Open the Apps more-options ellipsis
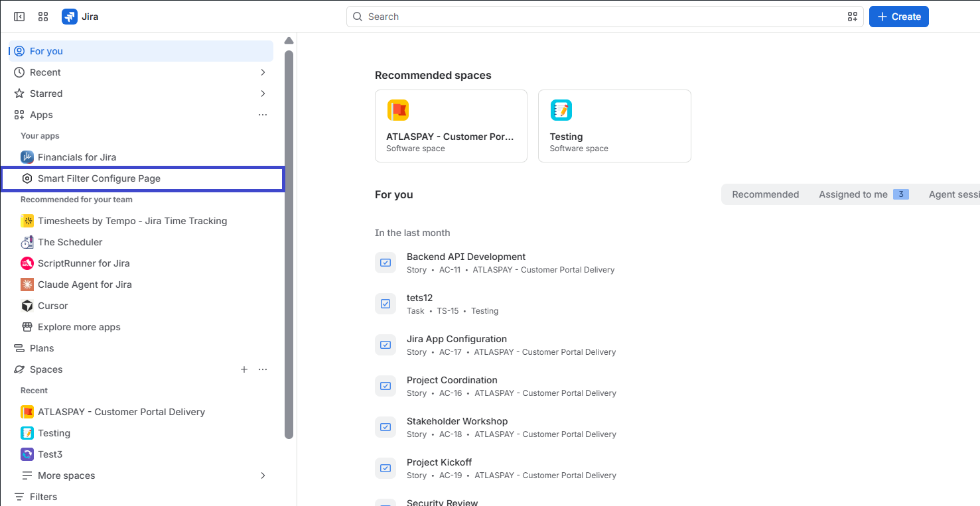This screenshot has width=980, height=506. coord(263,115)
